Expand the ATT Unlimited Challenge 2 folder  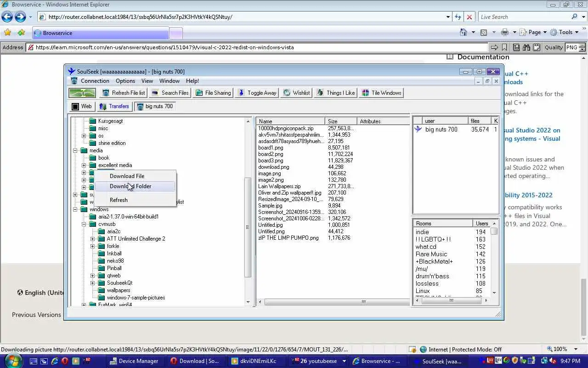[x=93, y=239]
